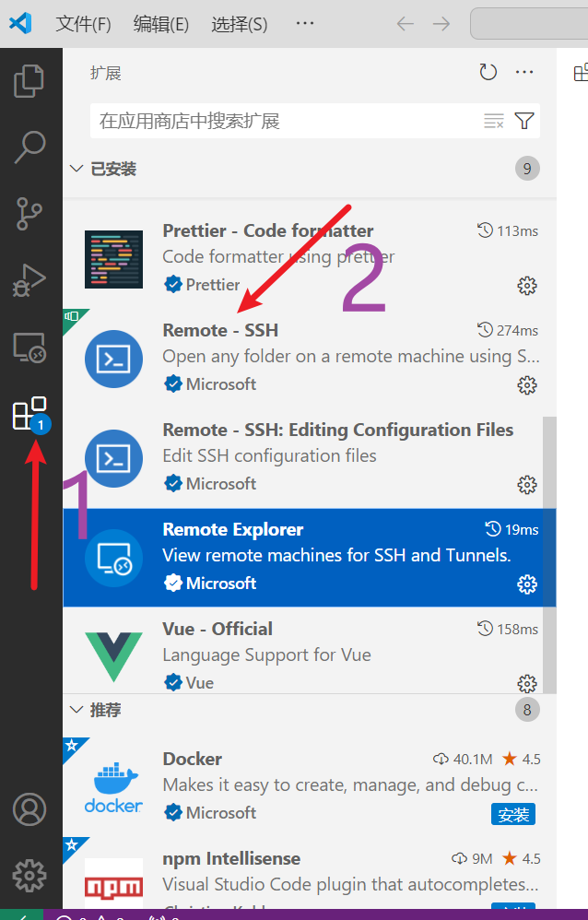Click Remote Explorer 19ms activation time

pyautogui.click(x=512, y=529)
